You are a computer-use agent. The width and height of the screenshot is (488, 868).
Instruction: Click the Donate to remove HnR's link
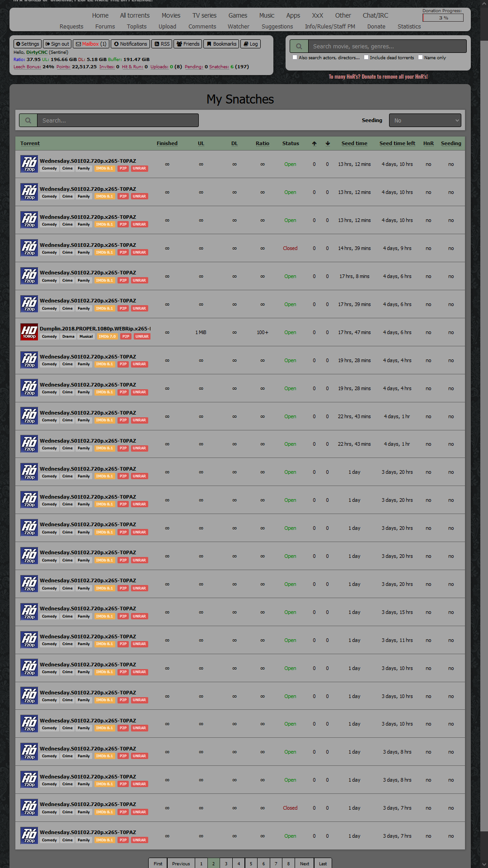click(378, 76)
